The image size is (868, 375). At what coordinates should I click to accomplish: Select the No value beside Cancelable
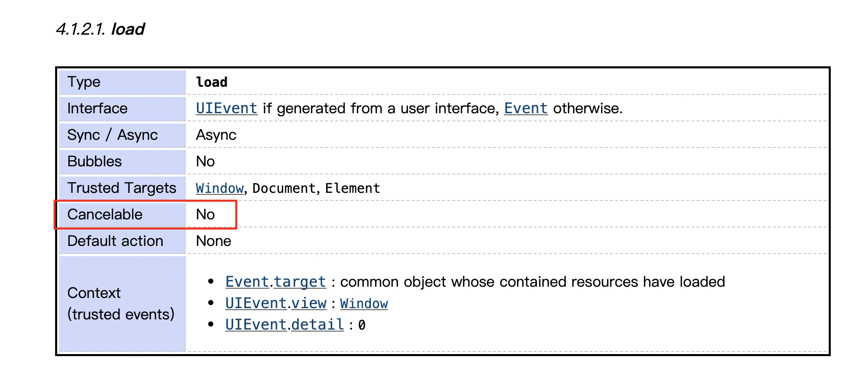click(x=205, y=214)
